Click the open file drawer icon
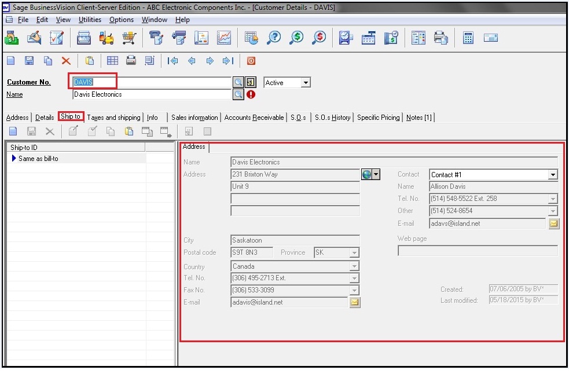This screenshot has width=569, height=392. pyautogui.click(x=84, y=38)
